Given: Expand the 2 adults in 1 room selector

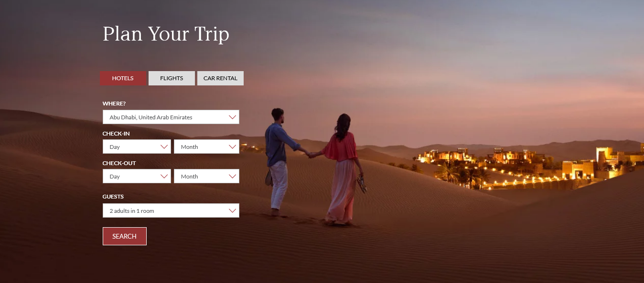Looking at the screenshot, I should [x=171, y=210].
